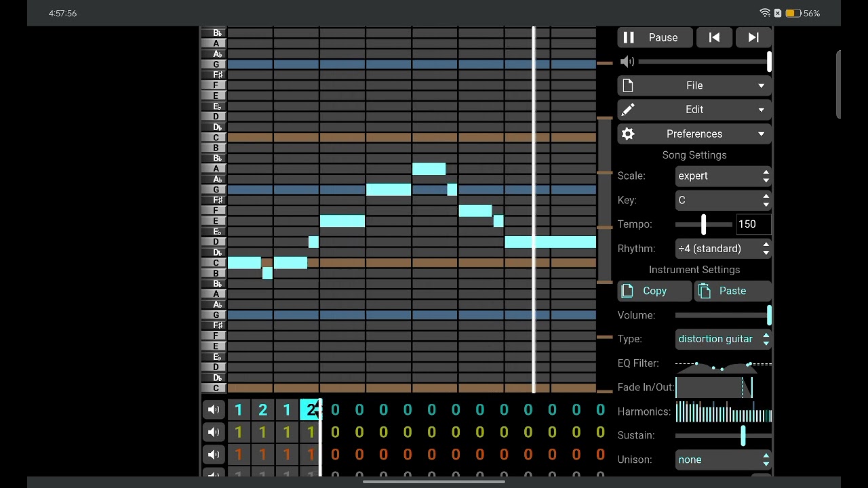
Task: Click the F note block in editor
Action: coord(475,211)
